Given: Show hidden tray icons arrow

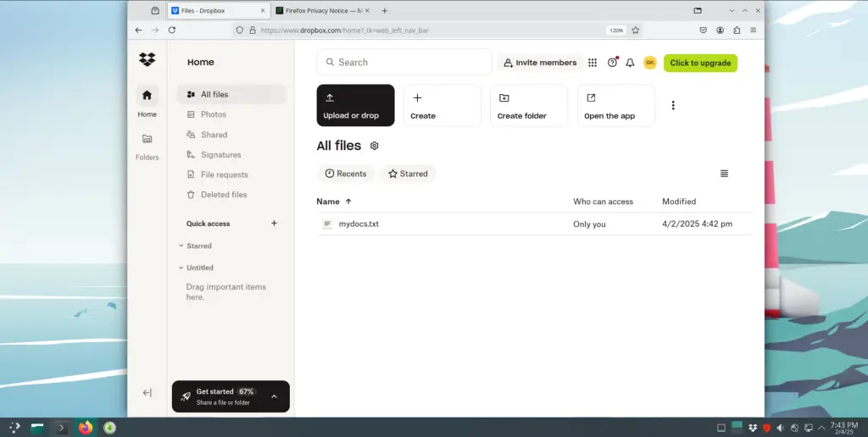Looking at the screenshot, I should 821,428.
